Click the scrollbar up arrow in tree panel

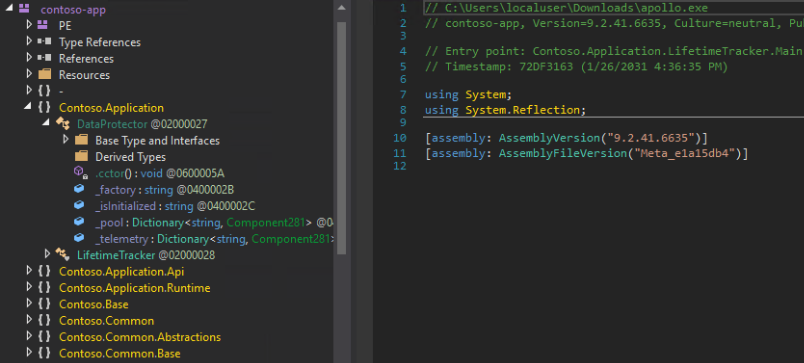(341, 7)
